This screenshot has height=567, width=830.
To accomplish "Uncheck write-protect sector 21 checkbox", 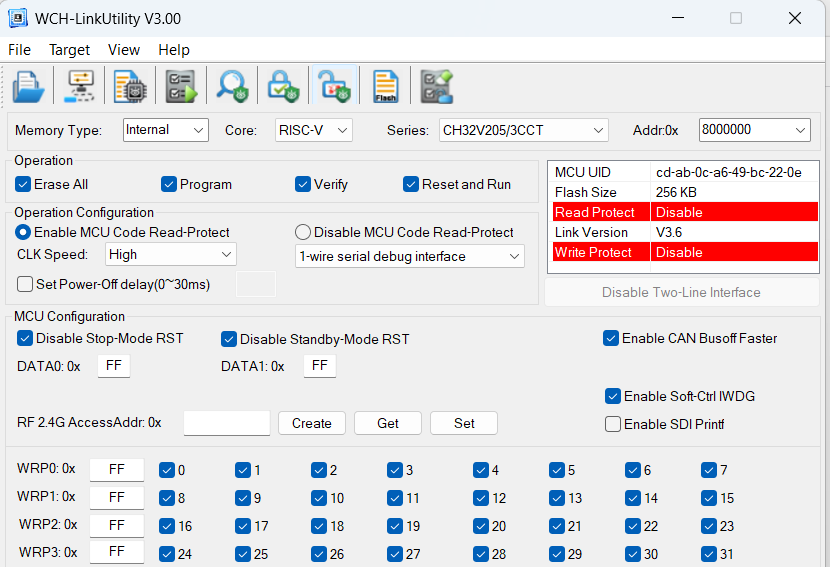I will coord(557,526).
